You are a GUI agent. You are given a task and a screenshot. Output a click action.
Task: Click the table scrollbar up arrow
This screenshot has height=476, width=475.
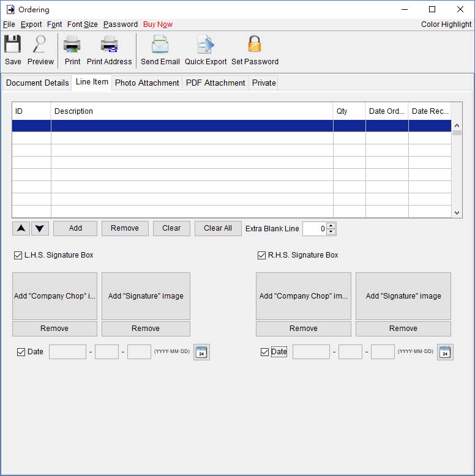click(x=457, y=125)
